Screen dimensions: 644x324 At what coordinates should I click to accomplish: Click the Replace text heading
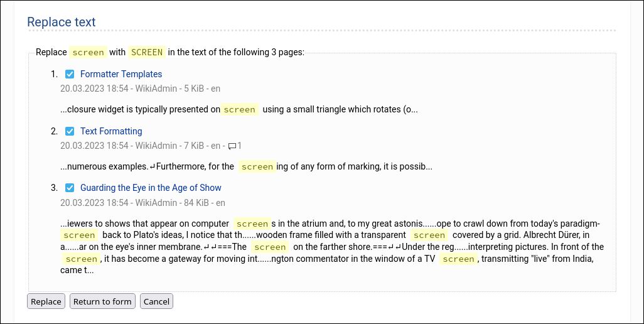tap(62, 22)
